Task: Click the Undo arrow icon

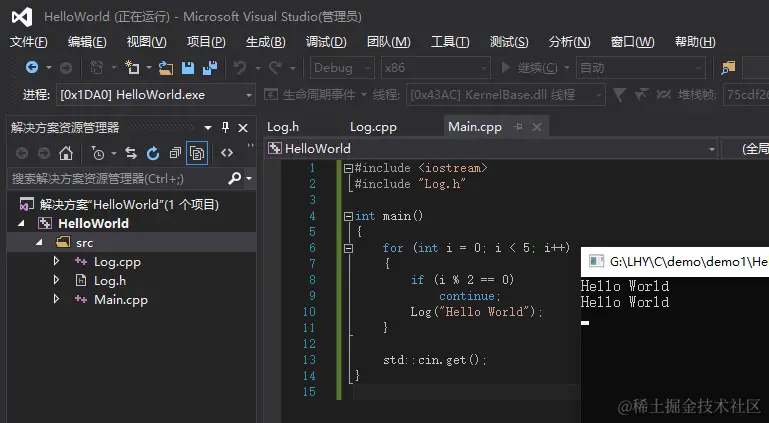Action: click(240, 68)
